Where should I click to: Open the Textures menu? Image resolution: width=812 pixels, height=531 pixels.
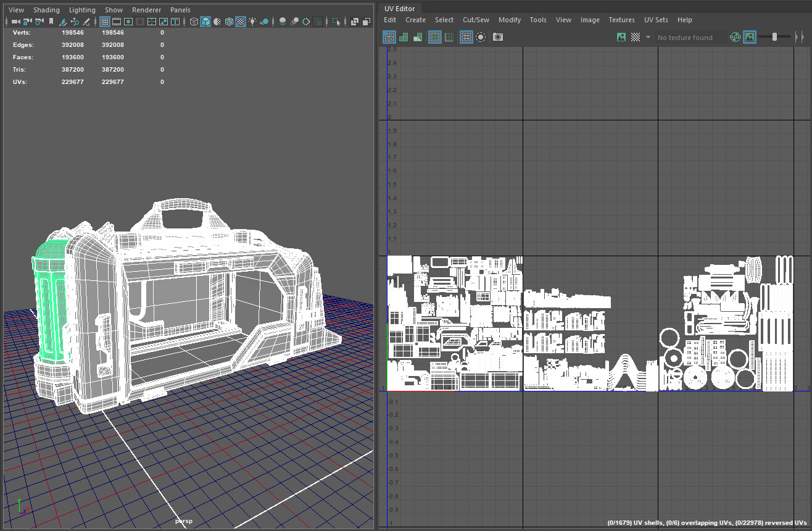pyautogui.click(x=621, y=20)
